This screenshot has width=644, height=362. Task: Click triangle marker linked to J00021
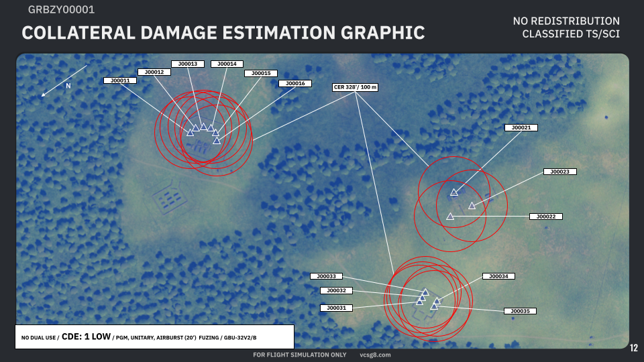pyautogui.click(x=454, y=192)
